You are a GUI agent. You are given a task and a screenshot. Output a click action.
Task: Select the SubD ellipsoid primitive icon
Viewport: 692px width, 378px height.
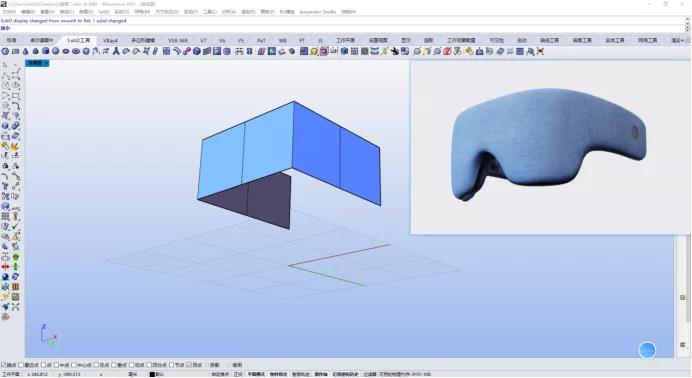pos(66,51)
